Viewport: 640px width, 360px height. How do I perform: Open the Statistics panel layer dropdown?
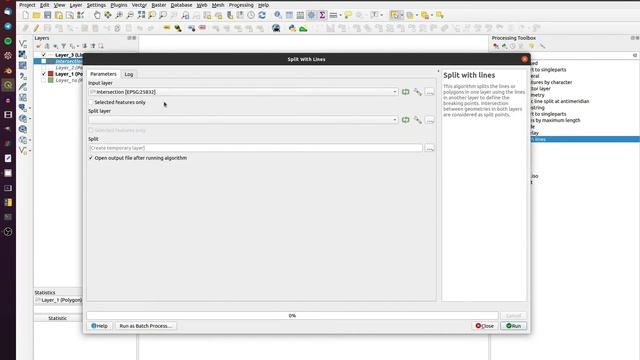[x=58, y=300]
